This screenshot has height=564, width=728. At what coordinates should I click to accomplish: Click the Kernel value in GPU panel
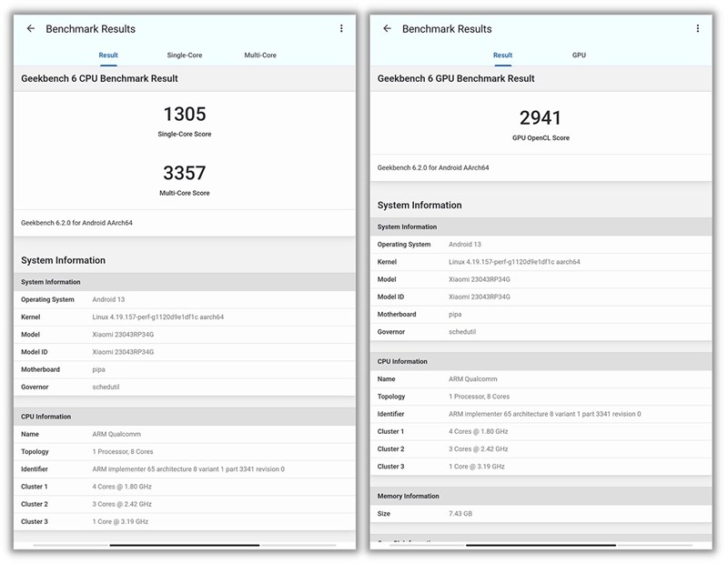514,262
